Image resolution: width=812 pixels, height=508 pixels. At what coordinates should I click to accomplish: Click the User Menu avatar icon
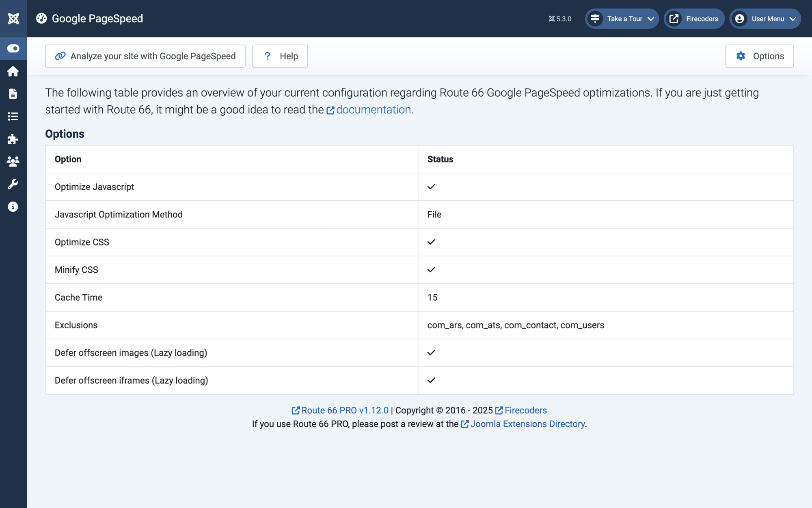pyautogui.click(x=740, y=19)
